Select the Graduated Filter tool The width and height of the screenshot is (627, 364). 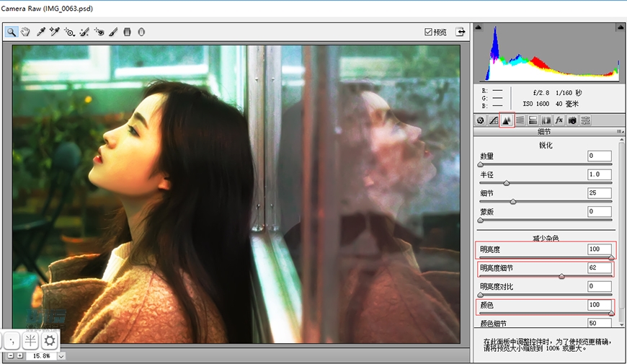pos(128,32)
